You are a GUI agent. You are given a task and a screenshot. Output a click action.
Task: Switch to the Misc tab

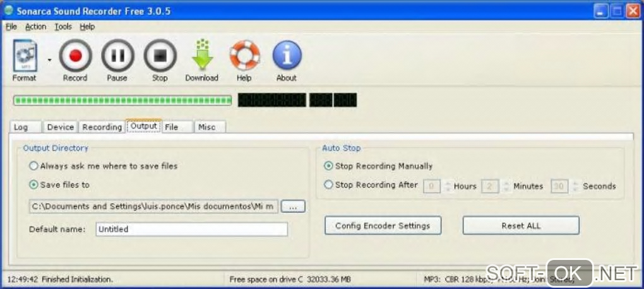click(210, 127)
